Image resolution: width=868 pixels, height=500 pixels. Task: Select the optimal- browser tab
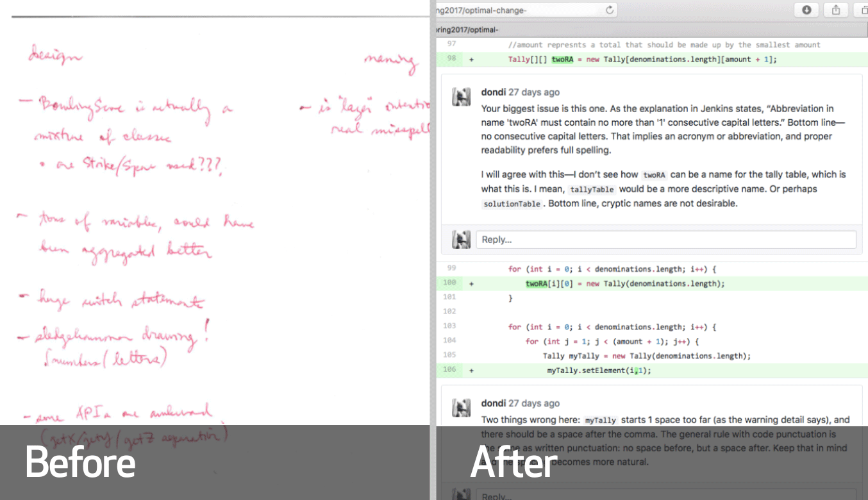click(x=468, y=29)
